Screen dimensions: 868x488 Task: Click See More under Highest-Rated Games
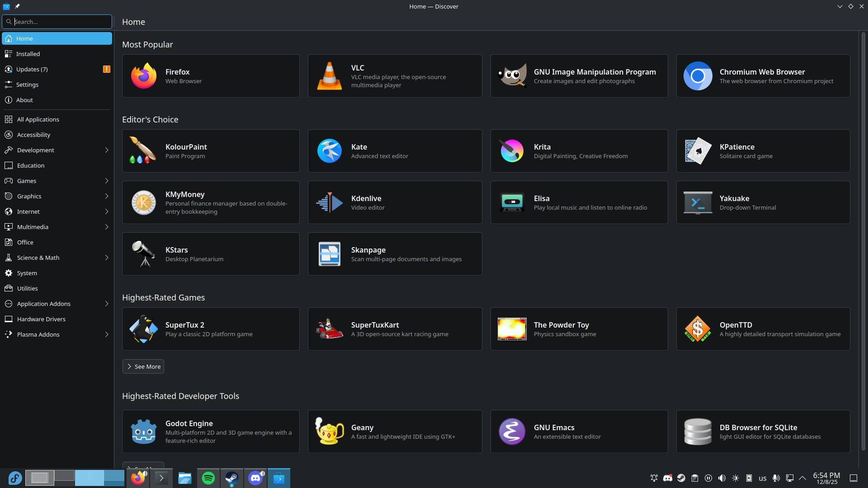point(143,366)
